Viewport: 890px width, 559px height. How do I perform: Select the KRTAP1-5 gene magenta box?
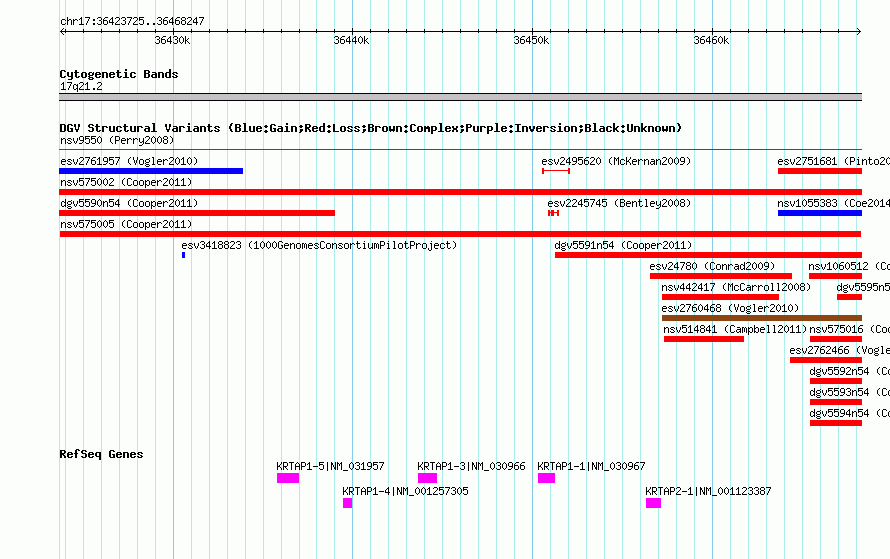(x=288, y=478)
